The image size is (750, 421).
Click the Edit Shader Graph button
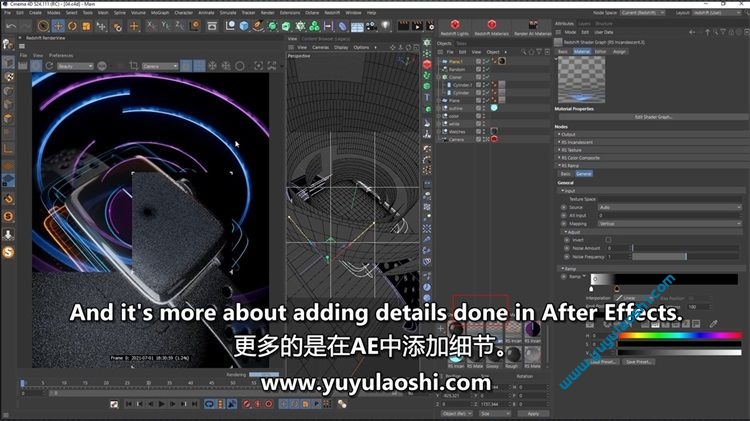pos(652,117)
